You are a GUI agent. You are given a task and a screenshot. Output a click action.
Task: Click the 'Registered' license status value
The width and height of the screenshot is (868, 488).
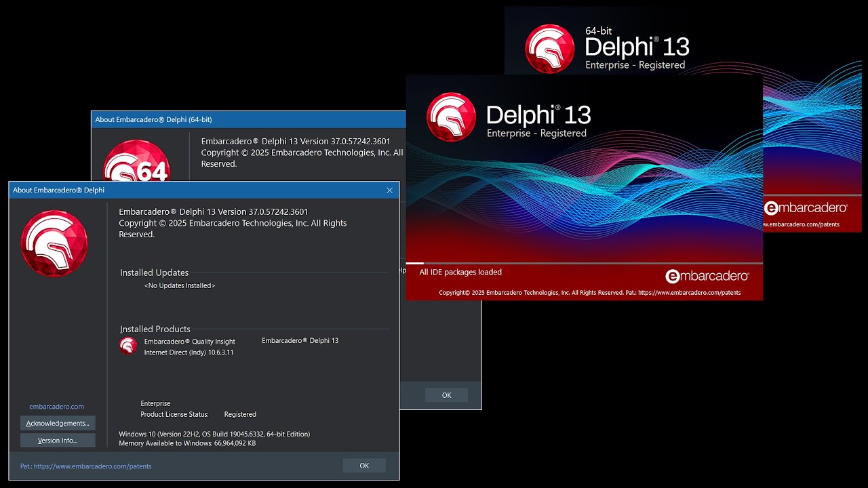(x=240, y=414)
